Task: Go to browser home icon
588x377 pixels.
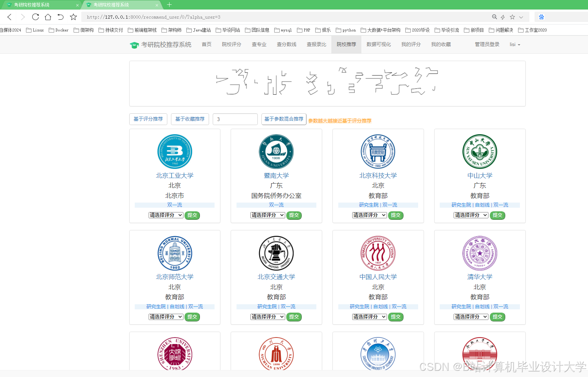Action: (x=48, y=17)
